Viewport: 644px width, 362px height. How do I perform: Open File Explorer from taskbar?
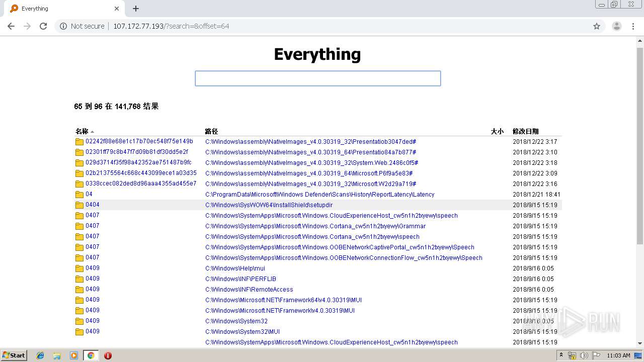coord(57,355)
